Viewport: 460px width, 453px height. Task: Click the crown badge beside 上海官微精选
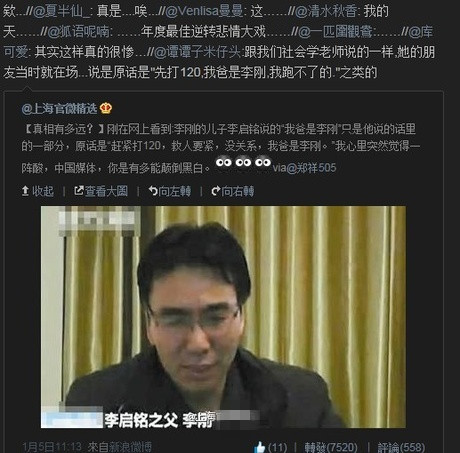106,108
